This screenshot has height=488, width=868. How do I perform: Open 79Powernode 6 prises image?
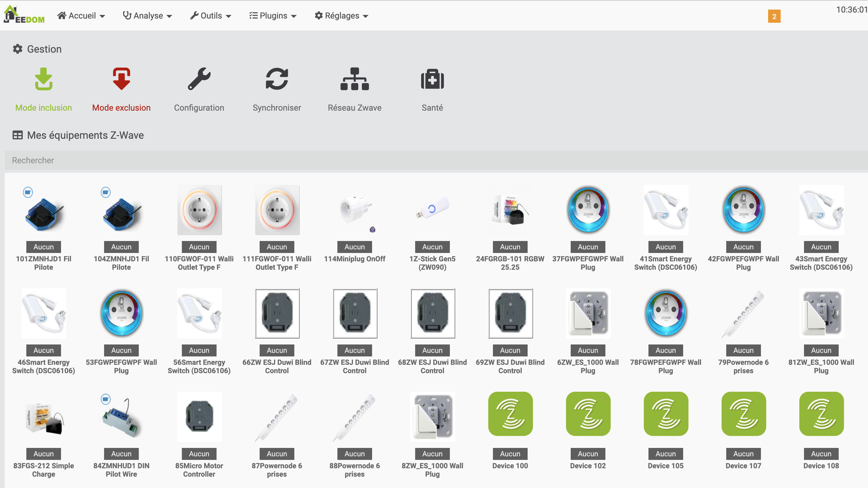coord(744,313)
